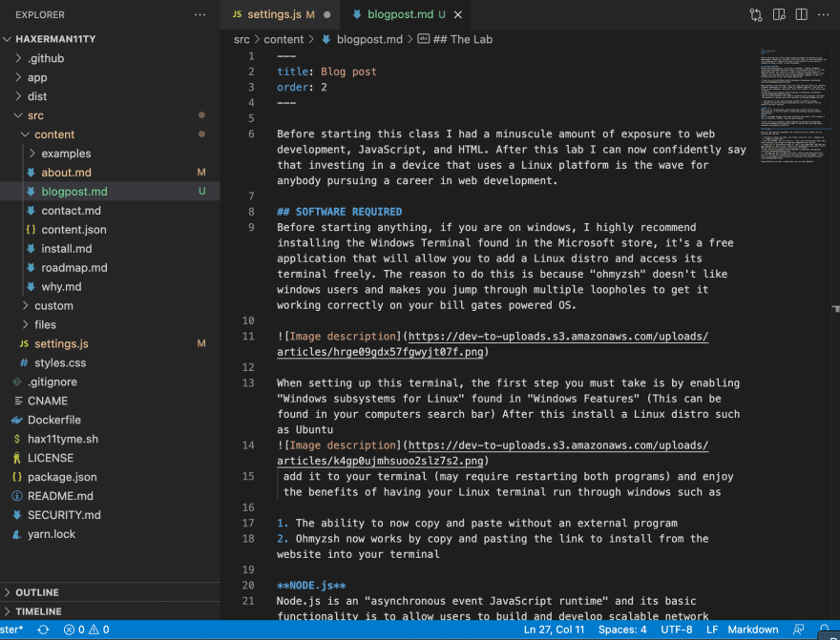Click unsaved dot on settings.js tab
Viewport: 840px width, 640px height.
326,15
